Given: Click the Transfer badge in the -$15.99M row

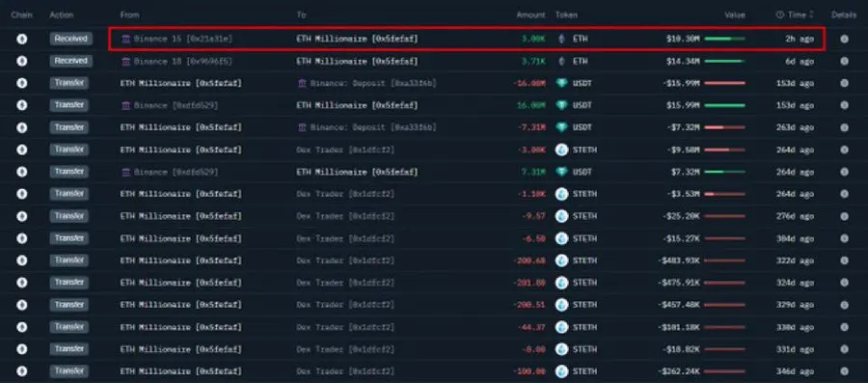Looking at the screenshot, I should [x=69, y=83].
